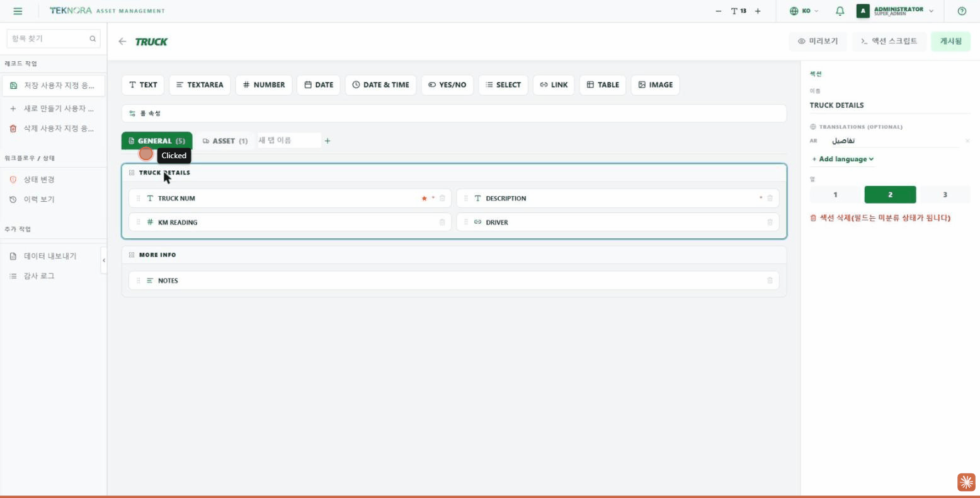
Task: Remove the AR translation
Action: 967,141
